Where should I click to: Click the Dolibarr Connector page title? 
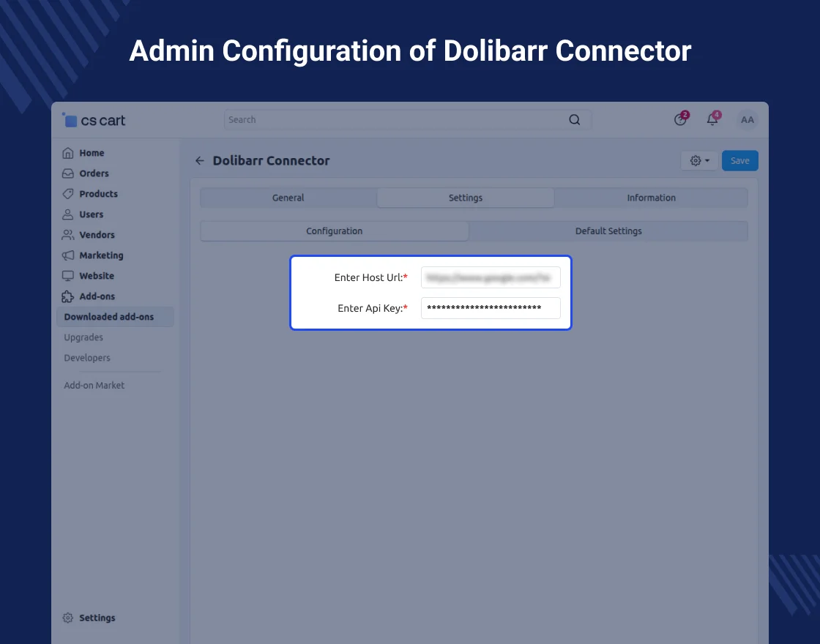click(271, 160)
